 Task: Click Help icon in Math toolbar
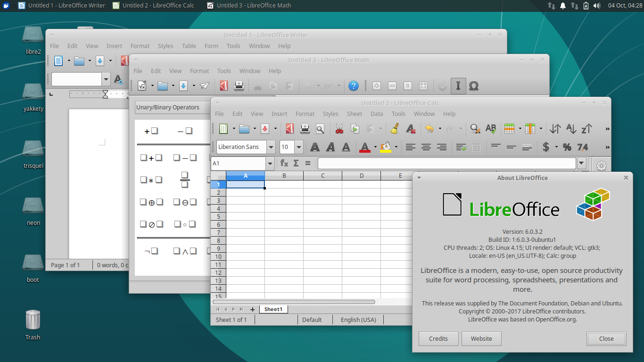point(354,86)
